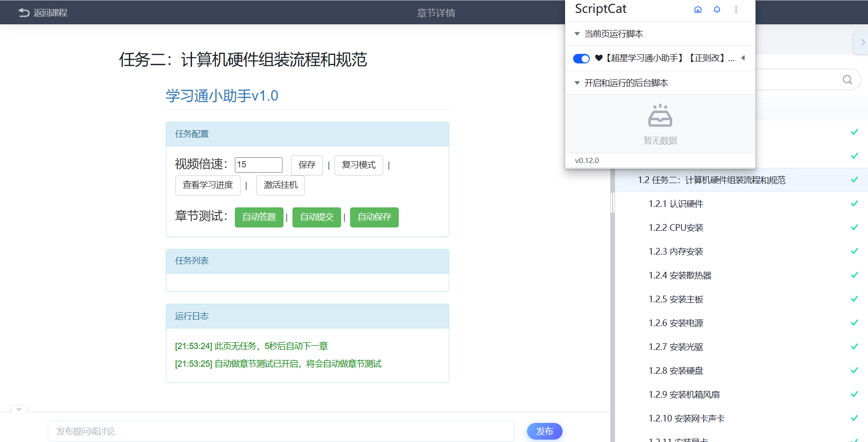
Task: Open ScriptCat home icon
Action: coord(698,10)
